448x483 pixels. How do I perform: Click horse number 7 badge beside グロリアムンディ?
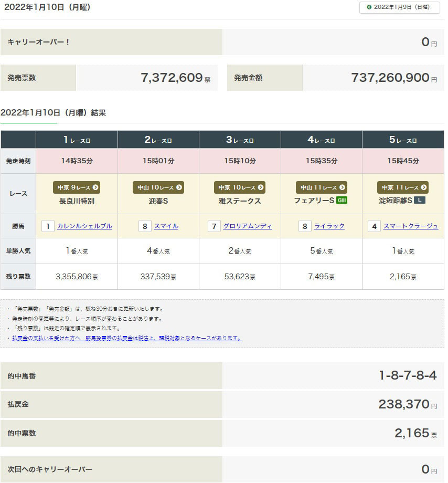214,226
